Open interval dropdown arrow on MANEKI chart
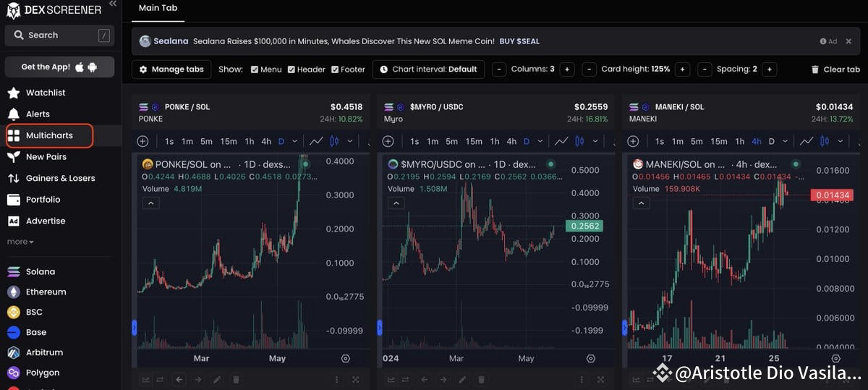Viewport: 868px width, 390px height. point(786,141)
